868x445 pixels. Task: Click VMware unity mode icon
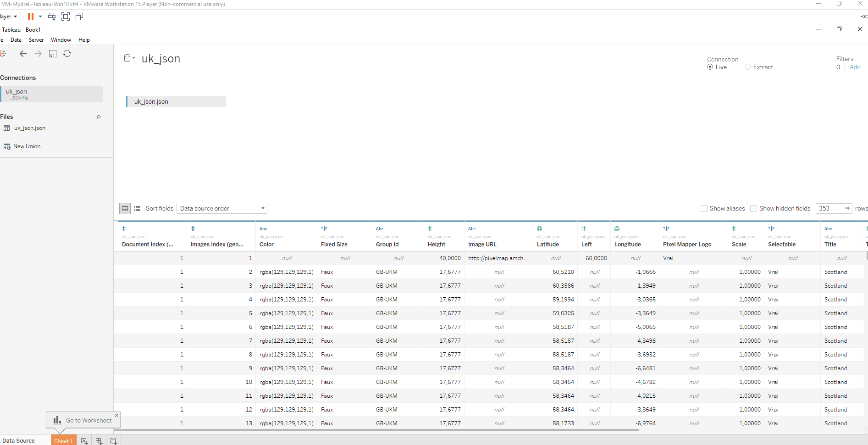point(79,17)
